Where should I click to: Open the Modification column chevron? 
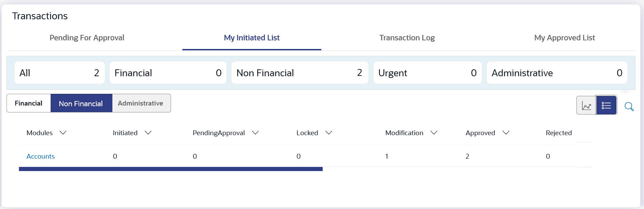tap(434, 133)
